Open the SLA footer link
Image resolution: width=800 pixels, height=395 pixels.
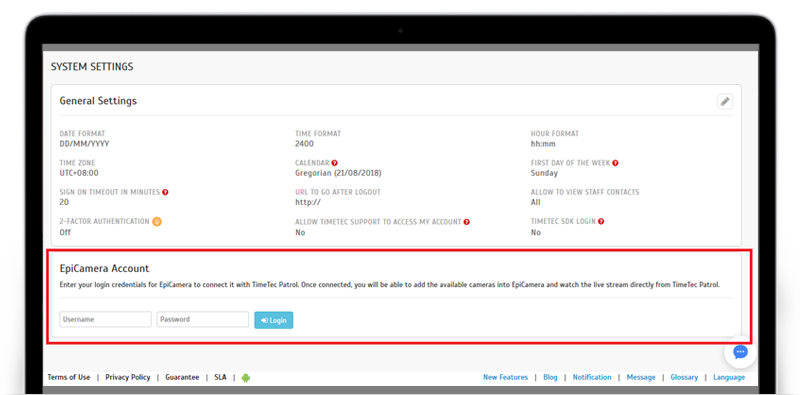(220, 377)
